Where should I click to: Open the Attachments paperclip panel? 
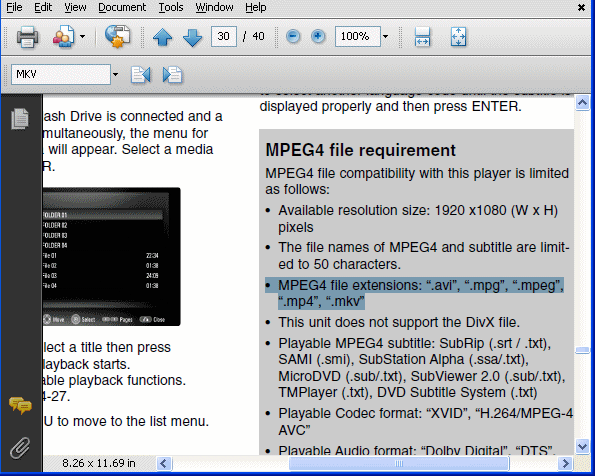20,448
